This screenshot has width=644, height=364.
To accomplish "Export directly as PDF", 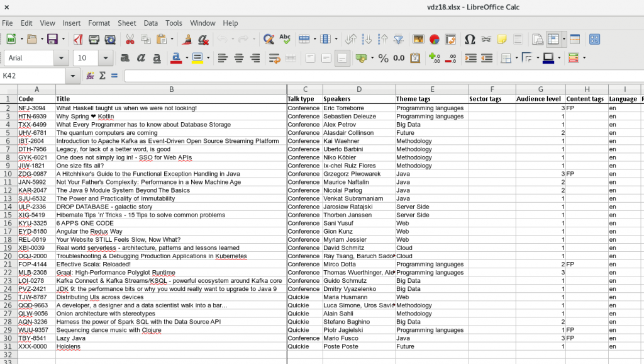I will click(x=78, y=39).
